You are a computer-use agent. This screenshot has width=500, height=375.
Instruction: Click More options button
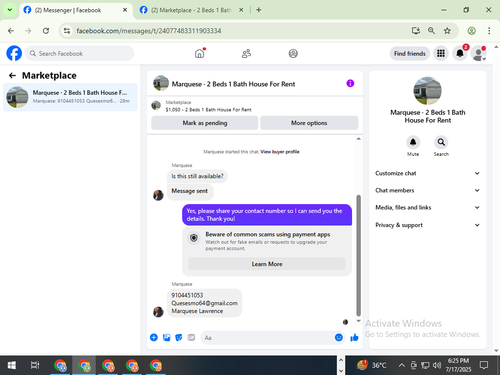point(309,123)
